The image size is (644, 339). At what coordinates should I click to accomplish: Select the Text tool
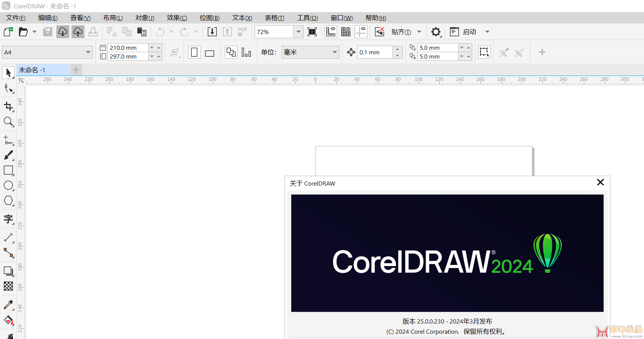point(8,219)
